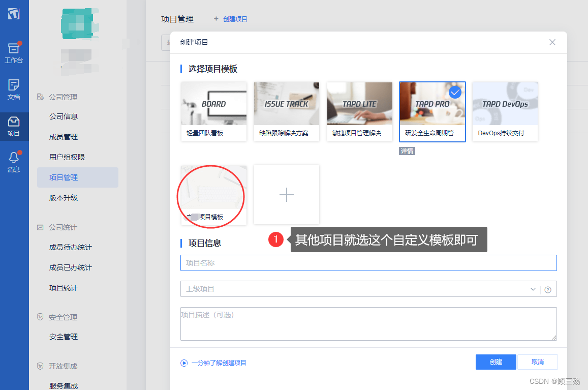Click the plus card to add template
Image resolution: width=588 pixels, height=390 pixels.
coord(287,195)
